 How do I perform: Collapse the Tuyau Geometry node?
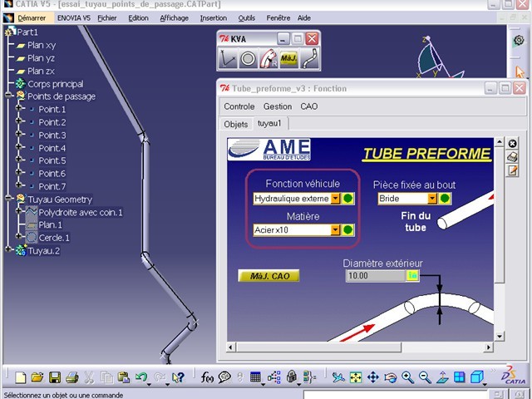8,198
